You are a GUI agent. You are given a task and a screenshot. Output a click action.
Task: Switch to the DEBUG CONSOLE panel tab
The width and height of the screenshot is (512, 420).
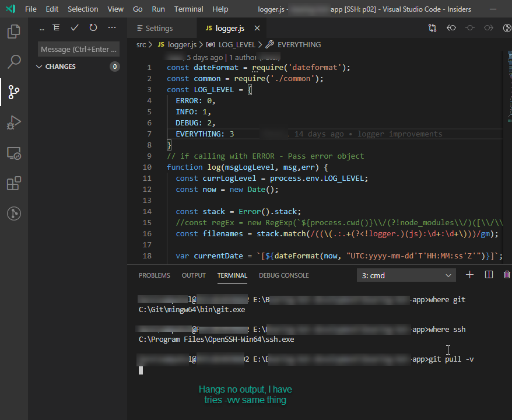(283, 275)
